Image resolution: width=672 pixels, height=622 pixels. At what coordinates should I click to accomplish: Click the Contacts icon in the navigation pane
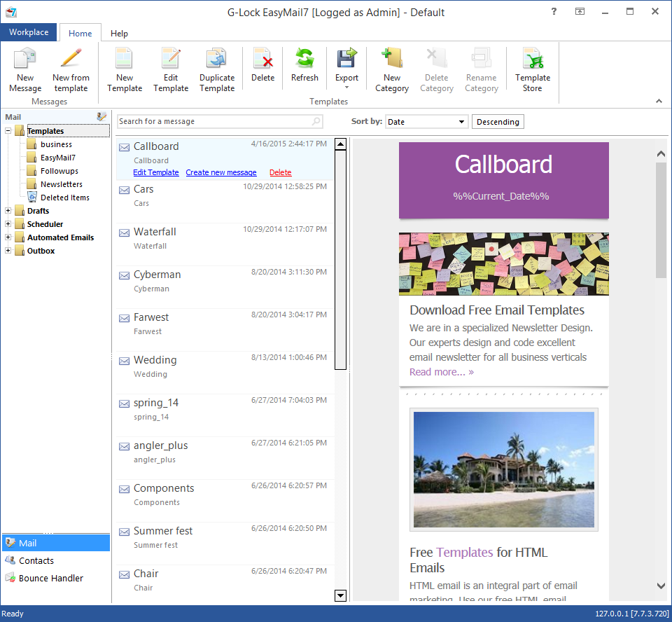(10, 560)
